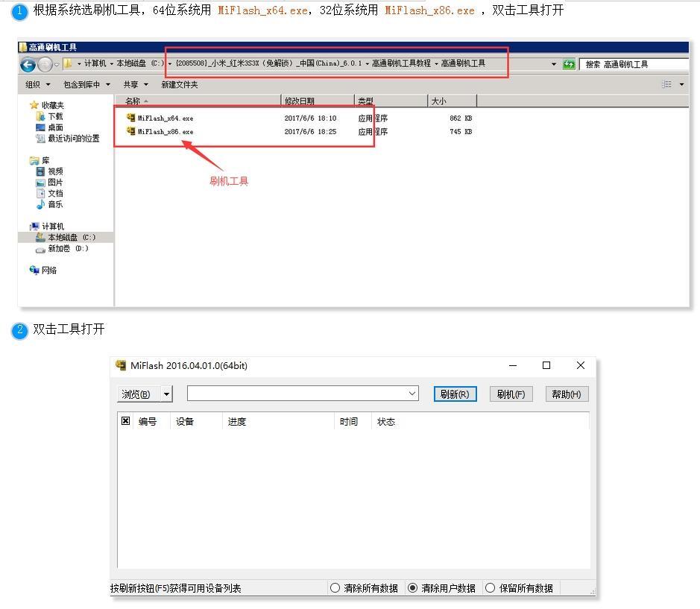700x609 pixels.
Task: Open the Downloads folder in favorites
Action: click(x=41, y=117)
